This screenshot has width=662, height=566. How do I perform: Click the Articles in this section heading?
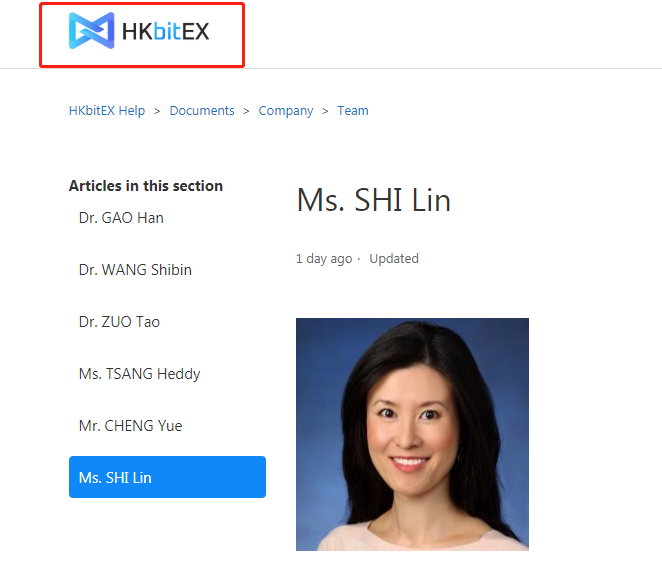click(x=146, y=186)
